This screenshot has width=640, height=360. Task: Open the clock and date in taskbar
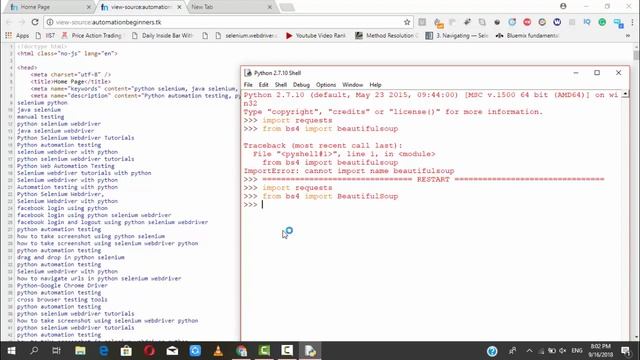click(600, 351)
